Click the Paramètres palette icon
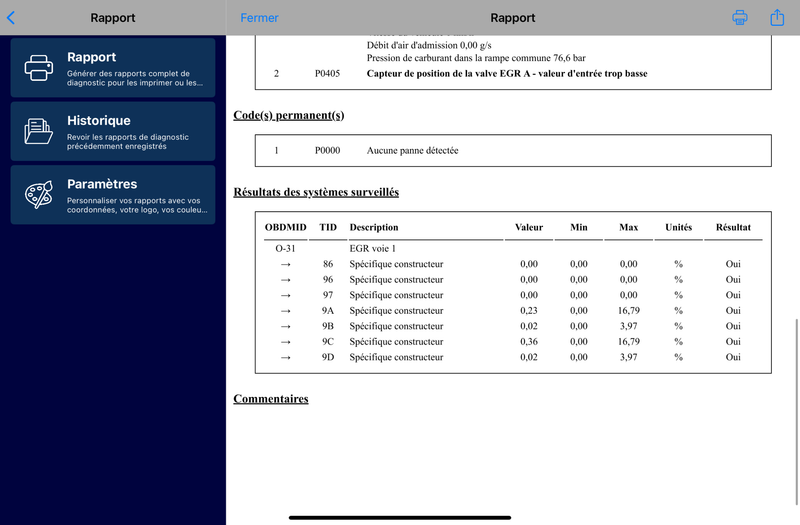The width and height of the screenshot is (800, 525). pyautogui.click(x=39, y=194)
